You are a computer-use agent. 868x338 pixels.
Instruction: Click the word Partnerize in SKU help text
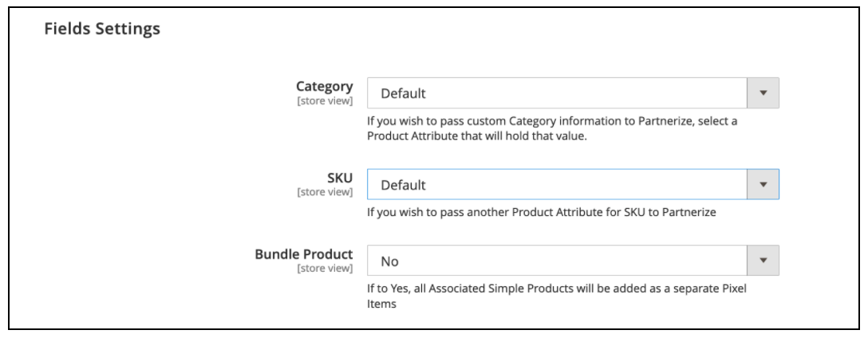[692, 212]
